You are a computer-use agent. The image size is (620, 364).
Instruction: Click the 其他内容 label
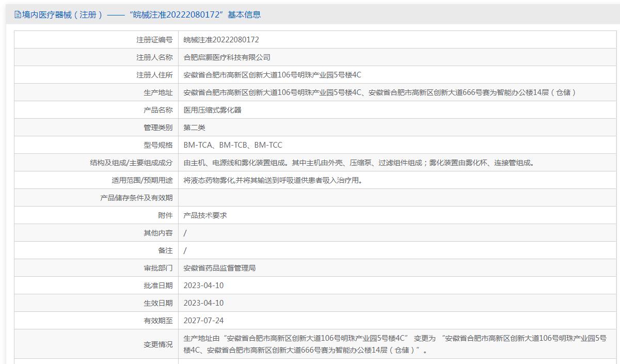click(158, 233)
